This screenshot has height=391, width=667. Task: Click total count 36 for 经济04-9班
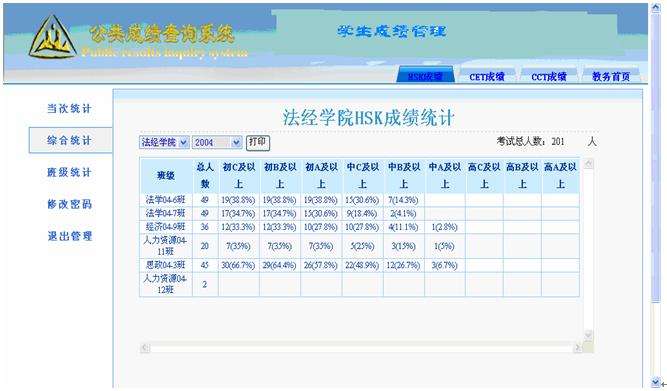click(x=205, y=227)
